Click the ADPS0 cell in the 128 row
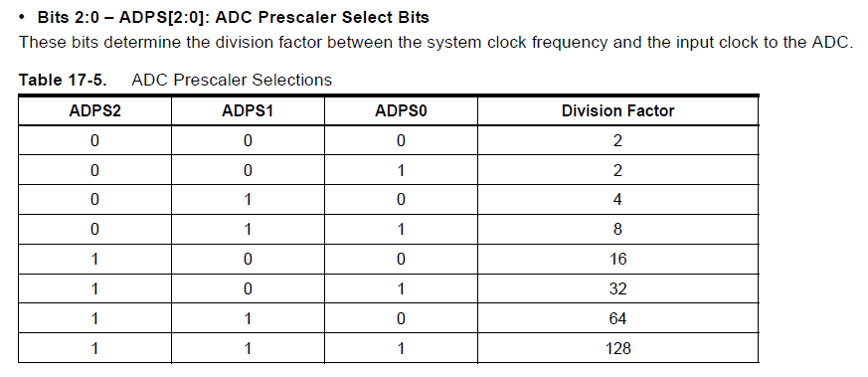 click(401, 348)
